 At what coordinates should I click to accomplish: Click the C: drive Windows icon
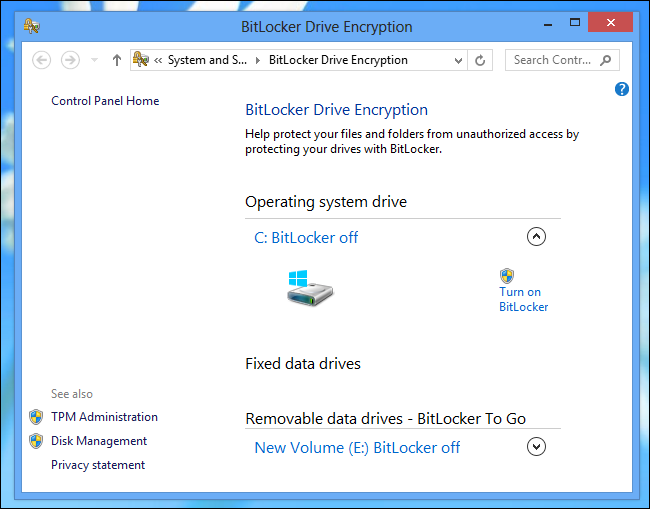pyautogui.click(x=310, y=286)
